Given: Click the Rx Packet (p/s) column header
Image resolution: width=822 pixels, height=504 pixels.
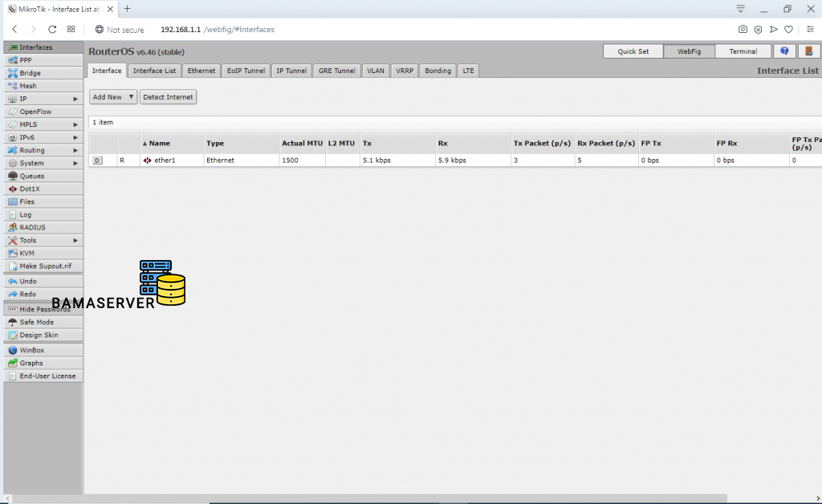Looking at the screenshot, I should tap(606, 143).
